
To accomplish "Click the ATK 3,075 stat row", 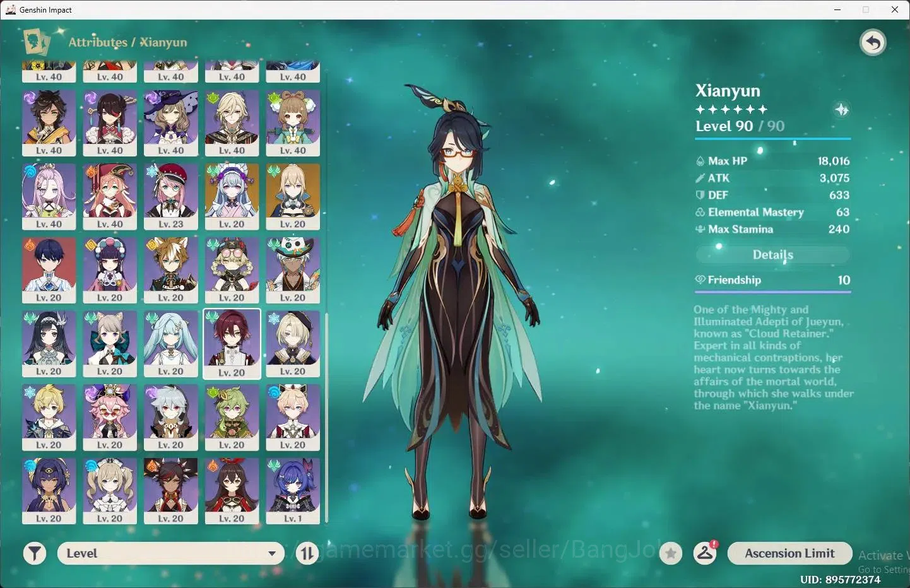I will click(x=773, y=179).
